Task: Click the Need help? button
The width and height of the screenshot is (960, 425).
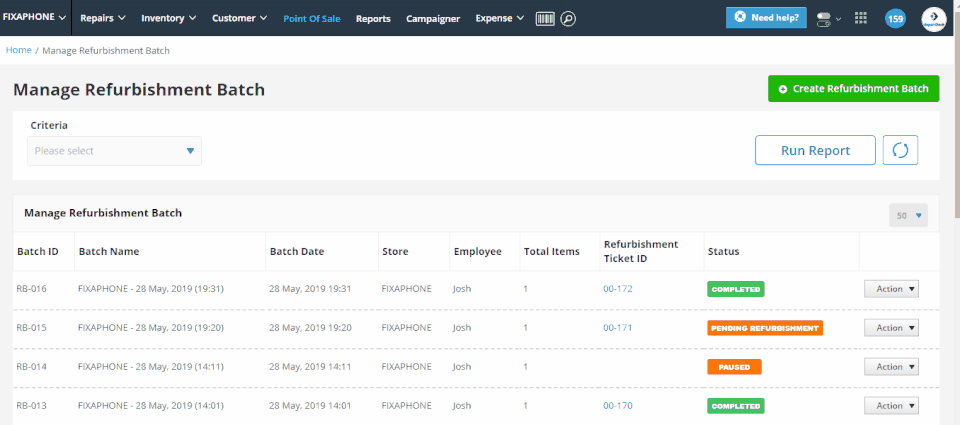Action: tap(766, 17)
